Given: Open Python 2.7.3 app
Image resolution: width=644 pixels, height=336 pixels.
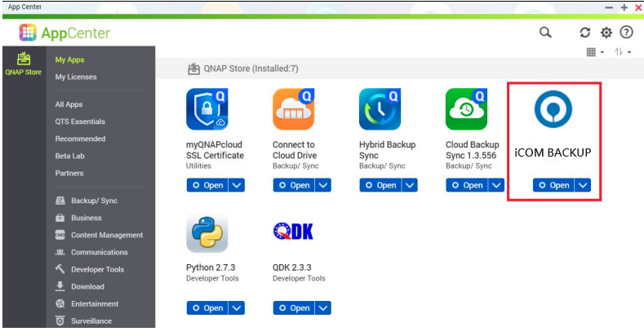Looking at the screenshot, I should [x=207, y=307].
